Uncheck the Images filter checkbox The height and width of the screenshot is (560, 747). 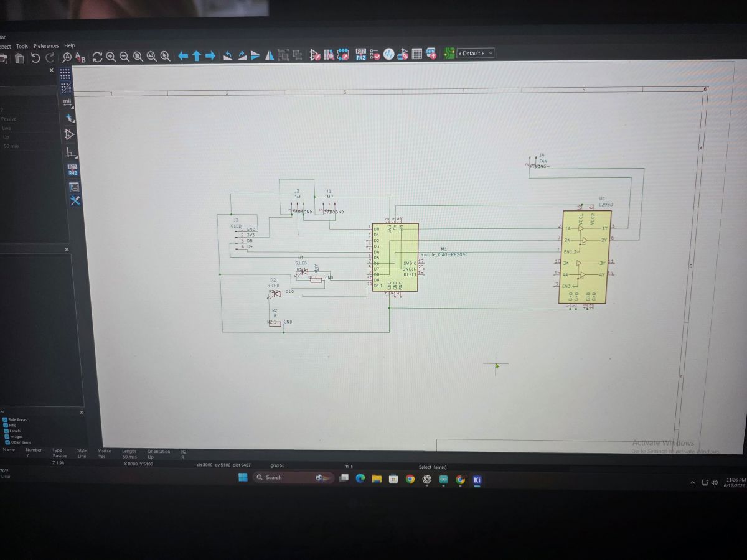6,437
